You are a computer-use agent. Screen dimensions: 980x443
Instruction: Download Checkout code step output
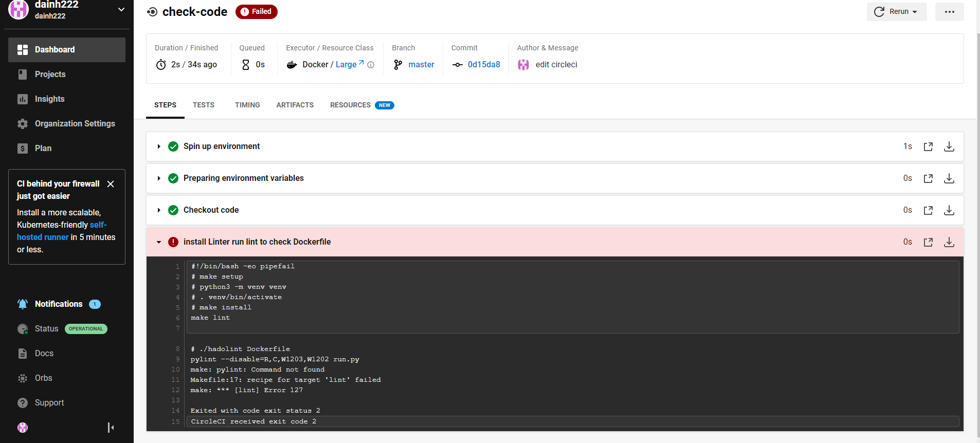click(x=949, y=210)
